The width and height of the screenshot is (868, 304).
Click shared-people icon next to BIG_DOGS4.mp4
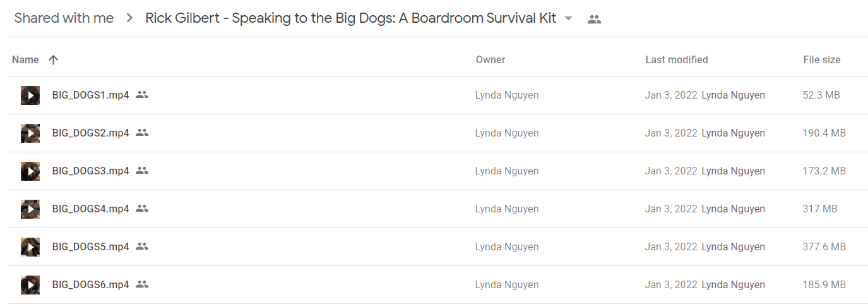point(142,209)
